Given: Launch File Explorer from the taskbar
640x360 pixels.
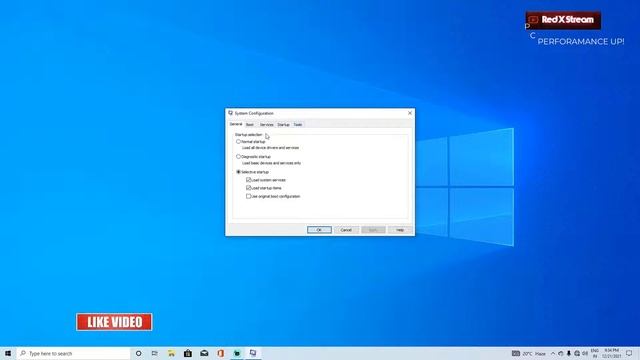Looking at the screenshot, I should tap(171, 353).
